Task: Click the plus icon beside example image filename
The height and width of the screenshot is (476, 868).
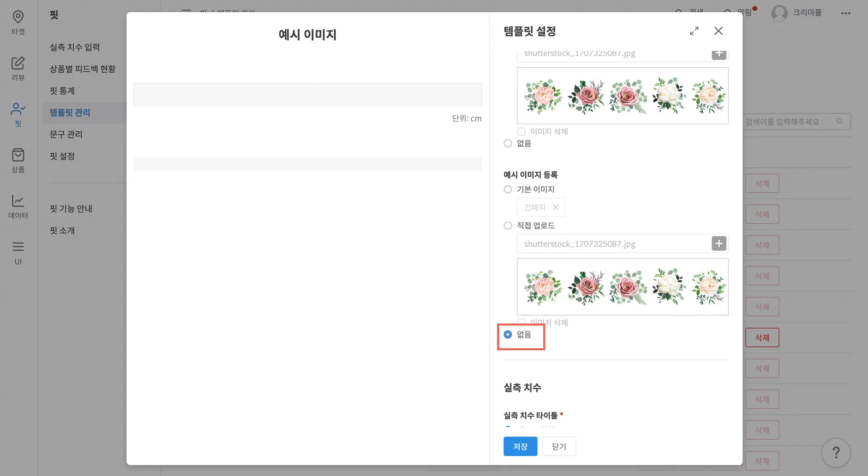Action: tap(718, 244)
